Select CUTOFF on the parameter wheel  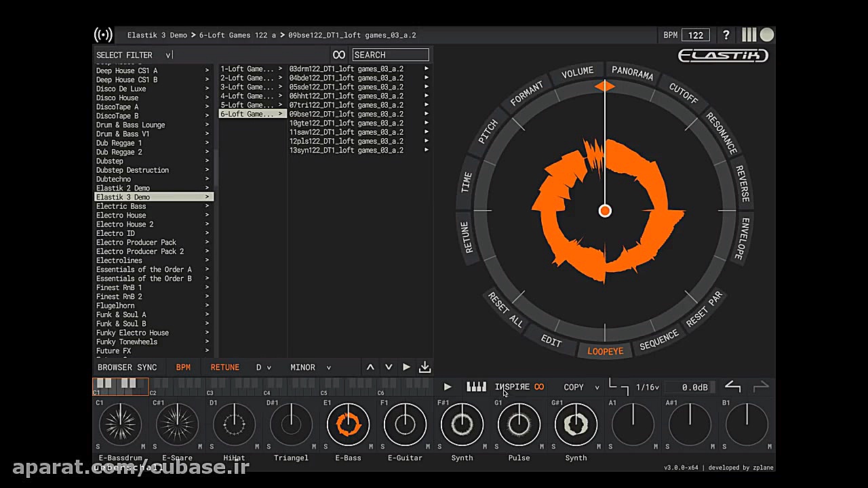tap(683, 93)
